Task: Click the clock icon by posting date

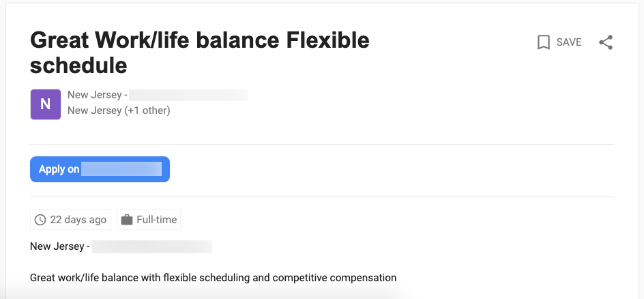Action: pos(40,220)
